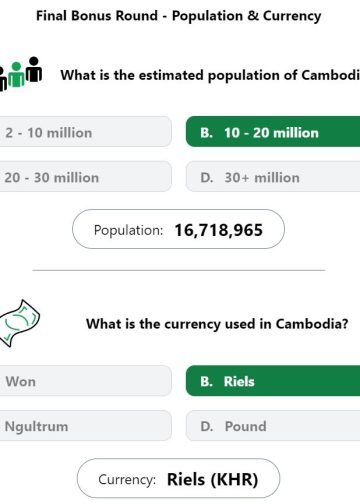Select the 20 - 30 million answer
The height and width of the screenshot is (504, 360).
pos(86,177)
